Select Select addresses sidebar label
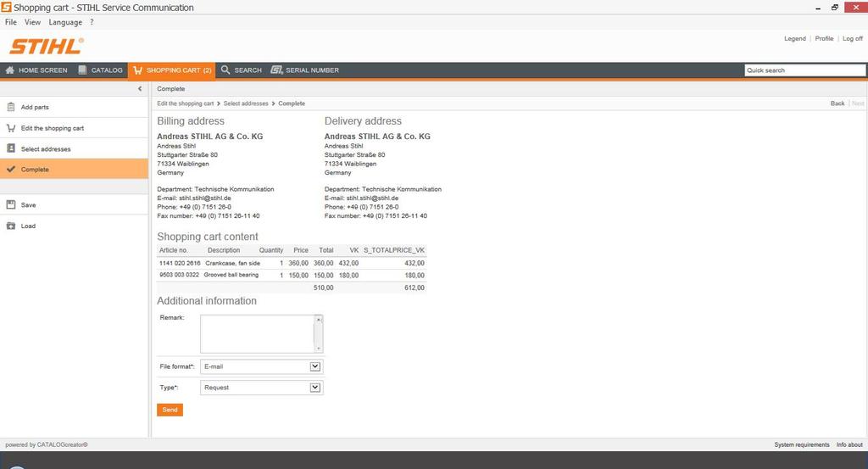The image size is (868, 469). pyautogui.click(x=46, y=149)
